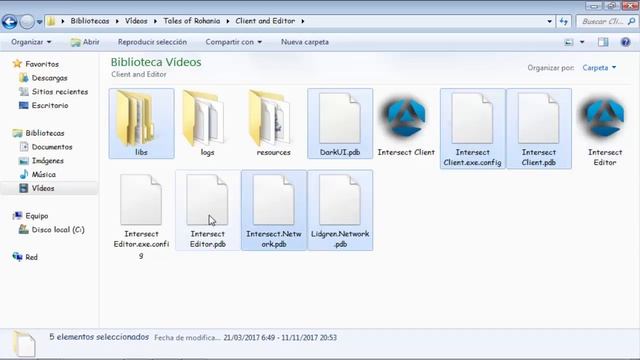Expand arrow after Tales of Rohania breadcrumb
This screenshot has height=360, width=640.
click(228, 21)
